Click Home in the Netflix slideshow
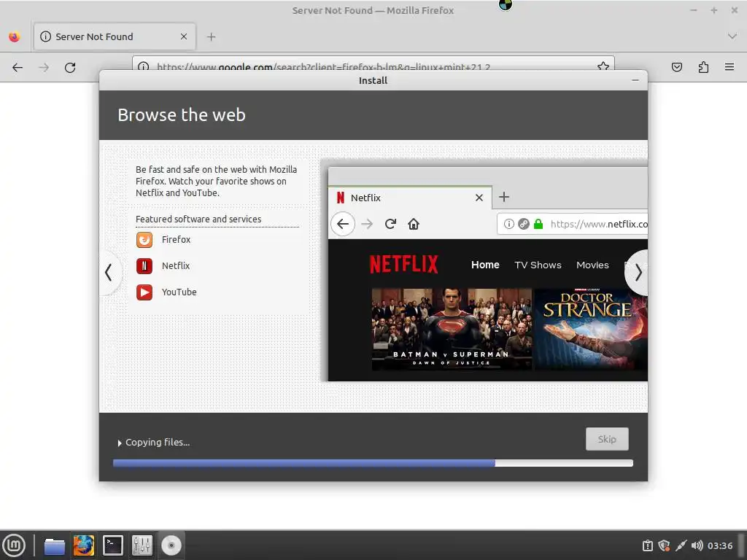Viewport: 747px width, 560px height. click(485, 265)
